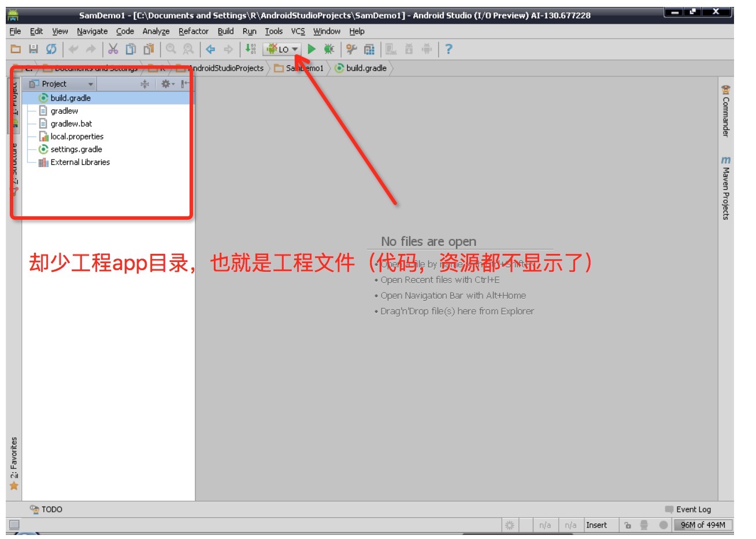Screen dimensions: 756x539
Task: Open the Favorites side tool tab
Action: click(14, 464)
